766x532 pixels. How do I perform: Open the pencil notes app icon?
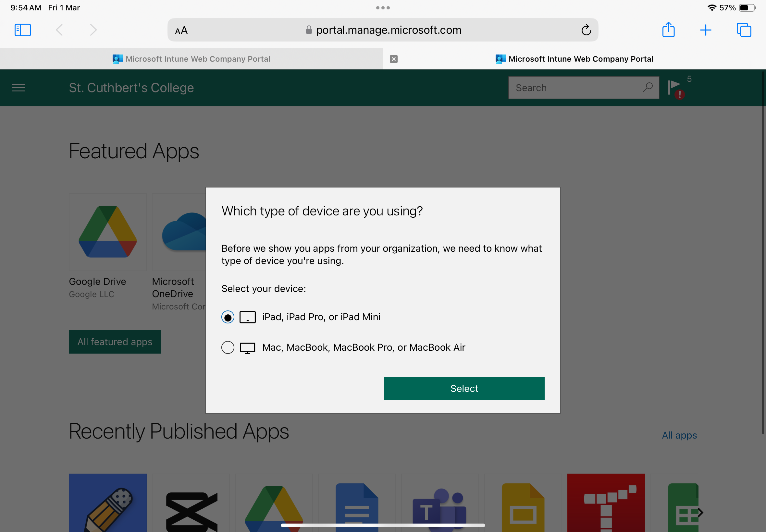[108, 503]
